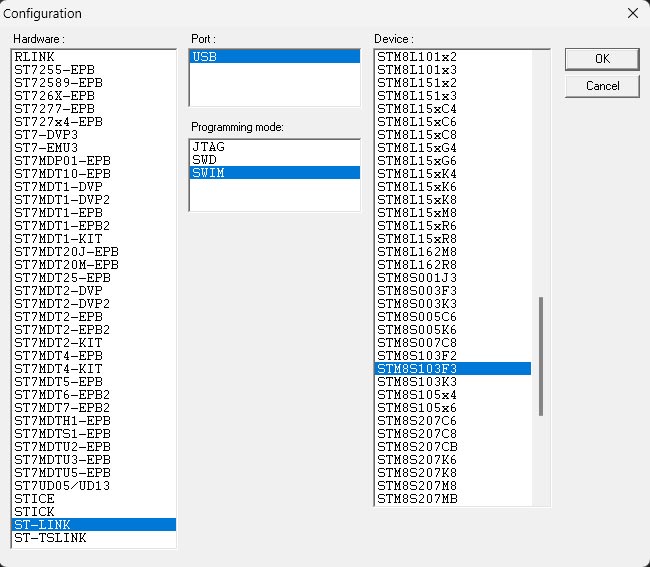Select ST7MDT20M-EPB hardware
This screenshot has width=650, height=567.
coord(94,264)
